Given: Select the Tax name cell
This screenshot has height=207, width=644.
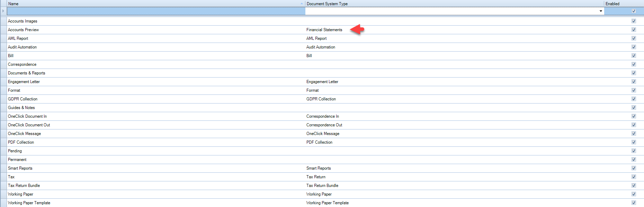Looking at the screenshot, I should pos(156,177).
